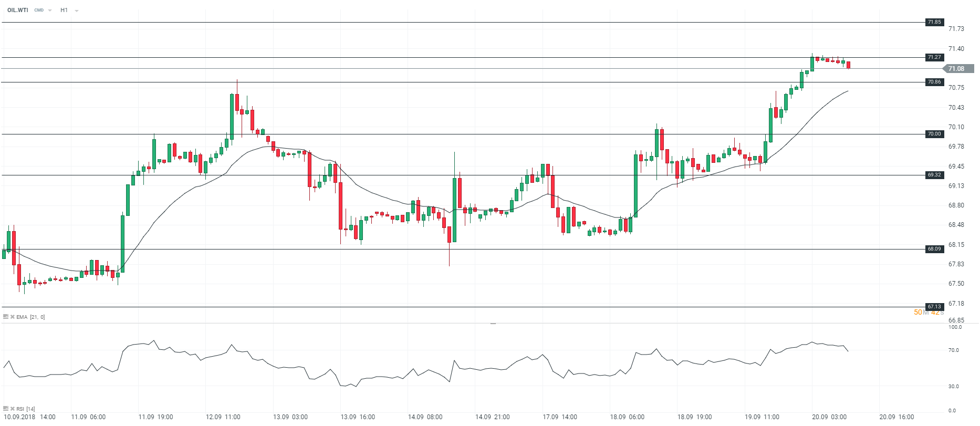Click the OIL.WTI instrument name
Viewport: 980px width, 426px height.
(18, 10)
